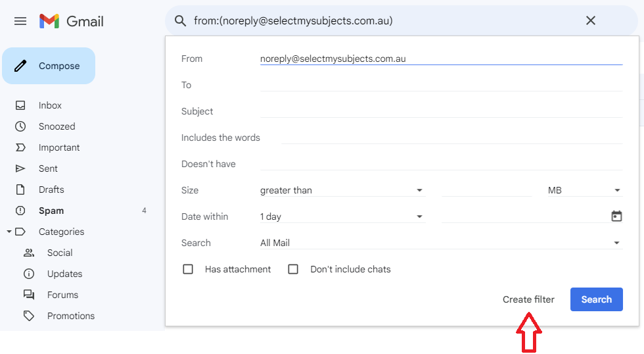Click the Gmail logo
644x354 pixels.
[72, 21]
